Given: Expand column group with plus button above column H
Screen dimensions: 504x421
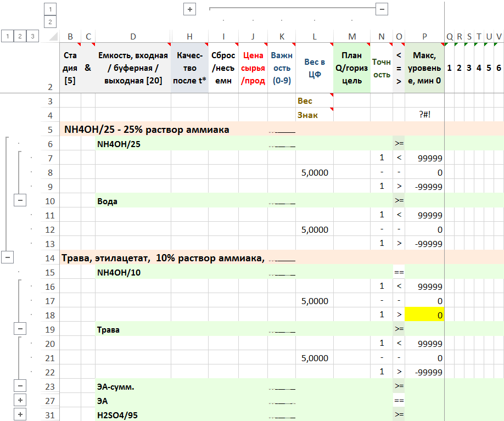Looking at the screenshot, I should coord(189,9).
